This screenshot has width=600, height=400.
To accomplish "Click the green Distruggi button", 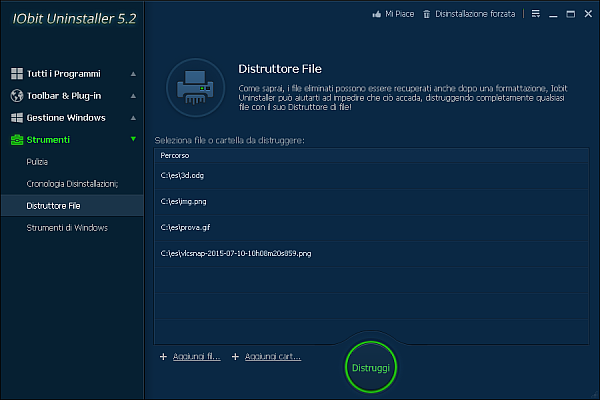I will (x=371, y=367).
